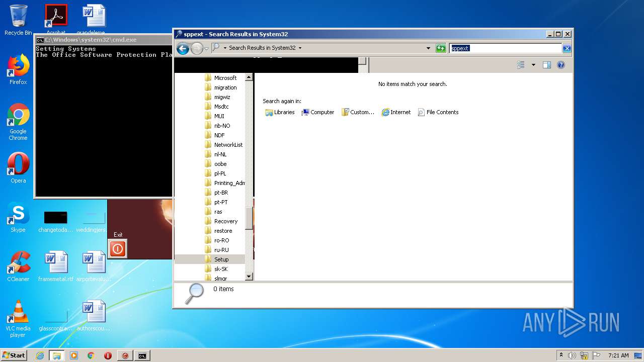Image resolution: width=644 pixels, height=362 pixels.
Task: Select the oobe folder in tree
Action: pyautogui.click(x=216, y=164)
